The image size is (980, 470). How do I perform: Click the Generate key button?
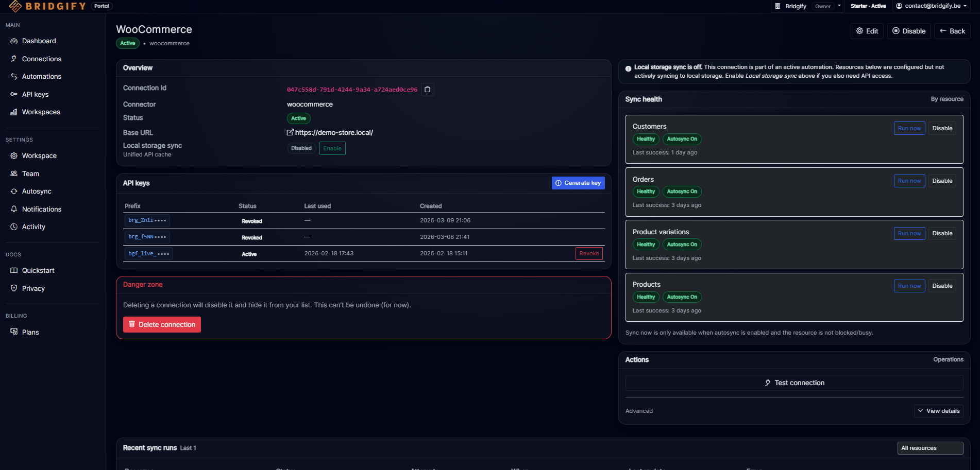click(x=578, y=183)
